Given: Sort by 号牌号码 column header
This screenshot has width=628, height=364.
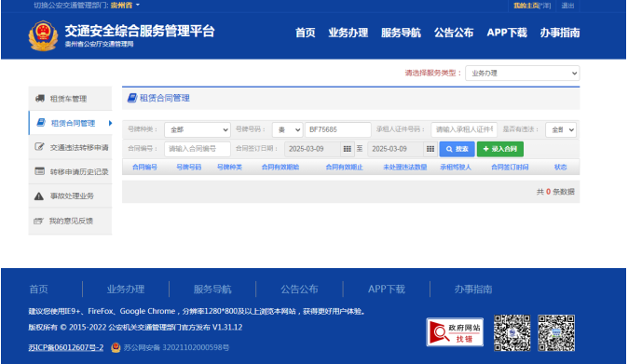Looking at the screenshot, I should pyautogui.click(x=188, y=168).
